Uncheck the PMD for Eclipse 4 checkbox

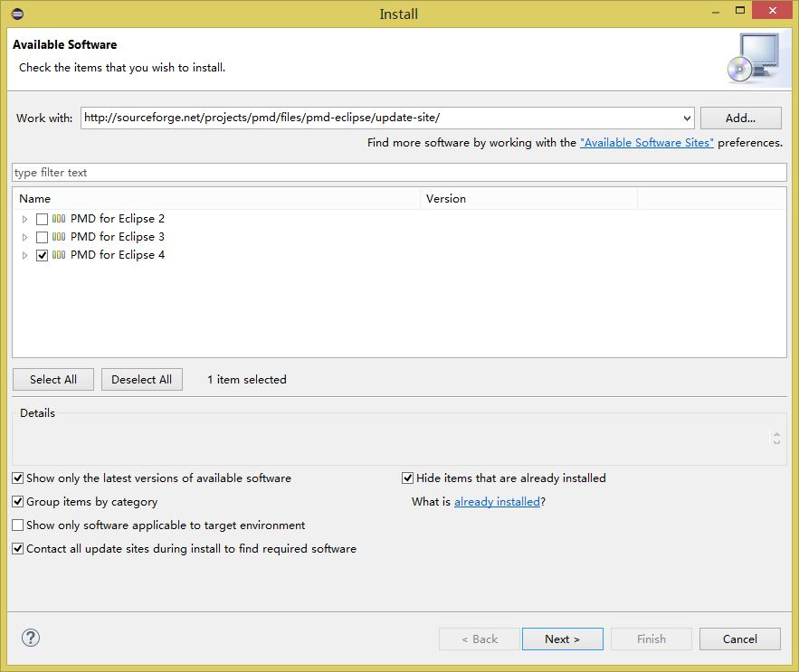click(43, 255)
